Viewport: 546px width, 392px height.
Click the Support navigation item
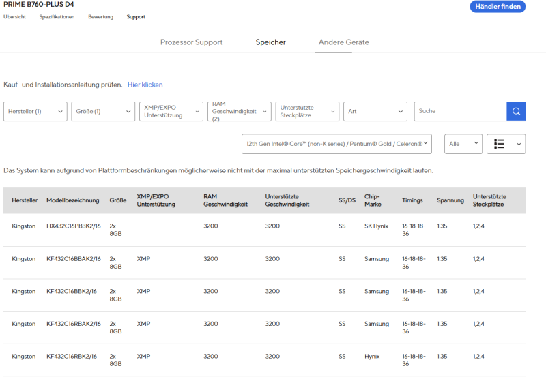pyautogui.click(x=136, y=17)
